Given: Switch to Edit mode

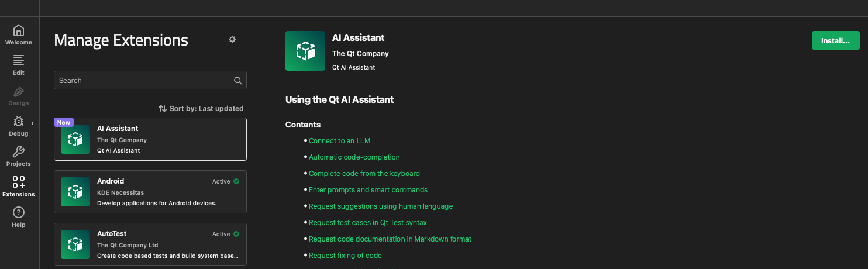Looking at the screenshot, I should pos(19,64).
